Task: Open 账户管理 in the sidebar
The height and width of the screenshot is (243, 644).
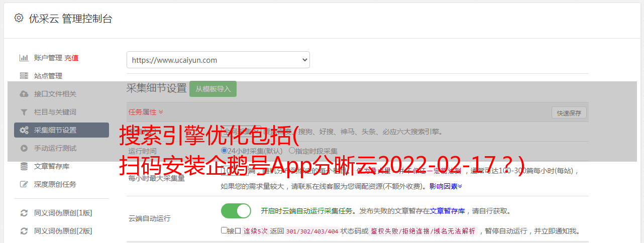Action: (x=48, y=58)
